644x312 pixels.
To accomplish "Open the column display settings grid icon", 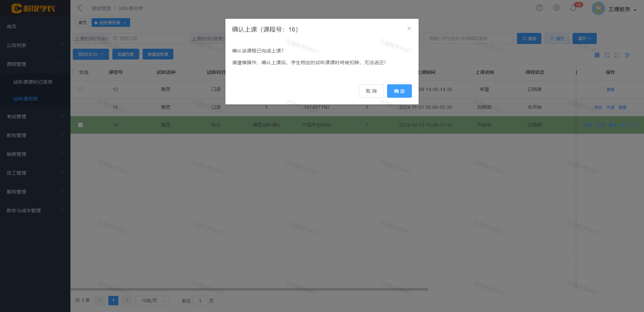I will click(x=597, y=55).
